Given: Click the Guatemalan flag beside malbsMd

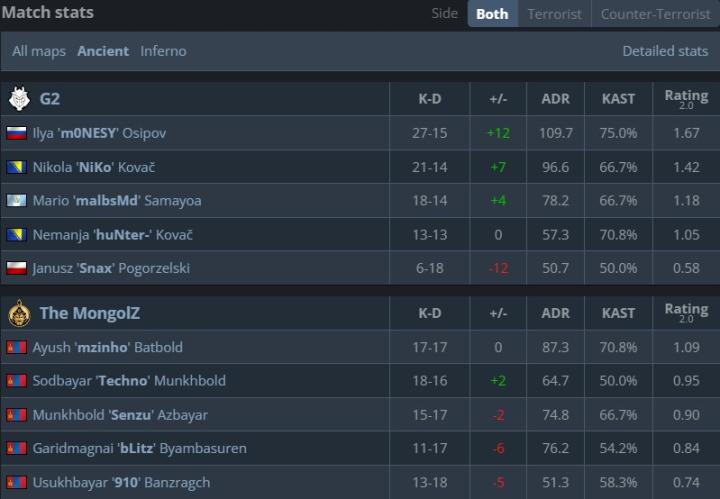Looking at the screenshot, I should tap(16, 200).
